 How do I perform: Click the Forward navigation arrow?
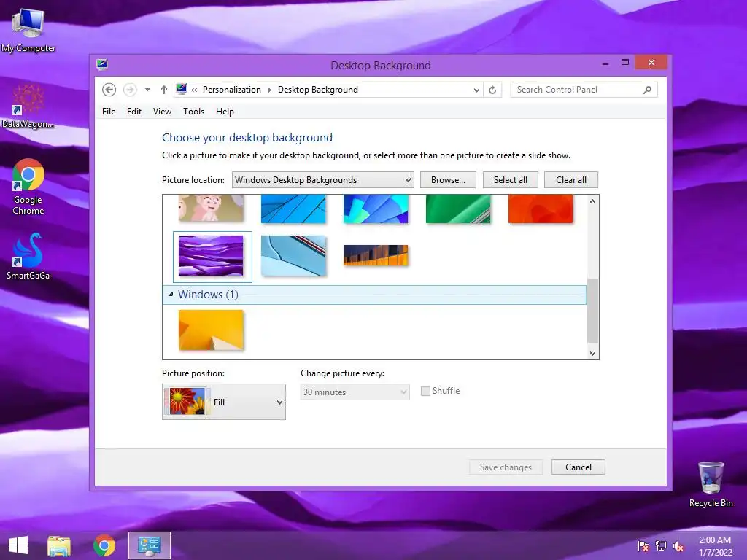[130, 90]
